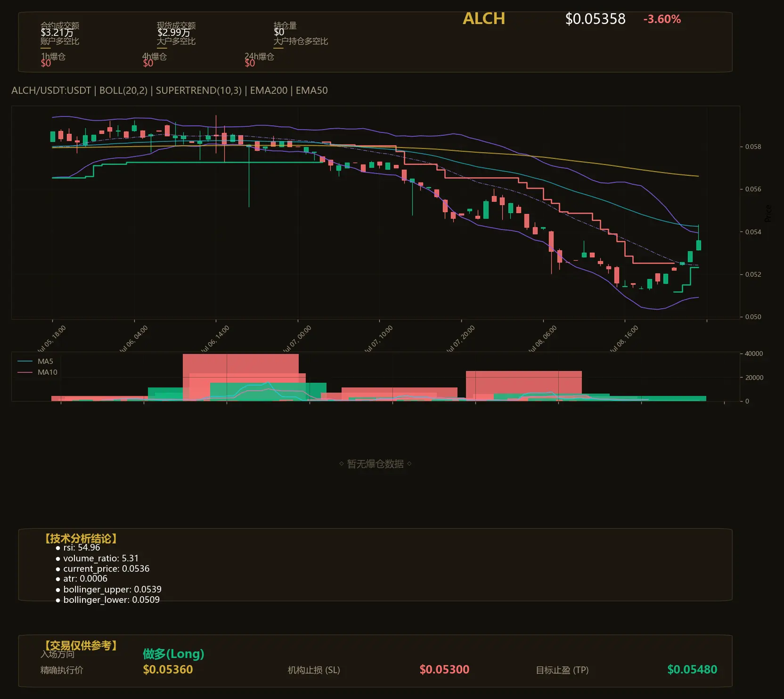Click the take profit value $0.05480
Image resolution: width=784 pixels, height=699 pixels.
point(692,670)
